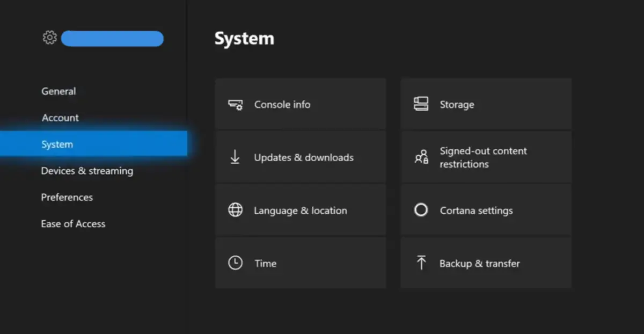Click the blue redacted profile name bar
Viewport: 644px width, 334px height.
coord(112,39)
